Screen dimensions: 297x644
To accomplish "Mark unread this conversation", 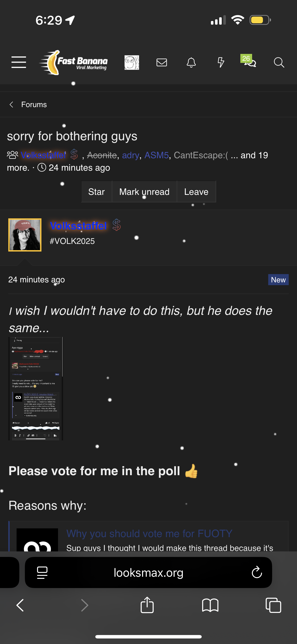I will 144,192.
